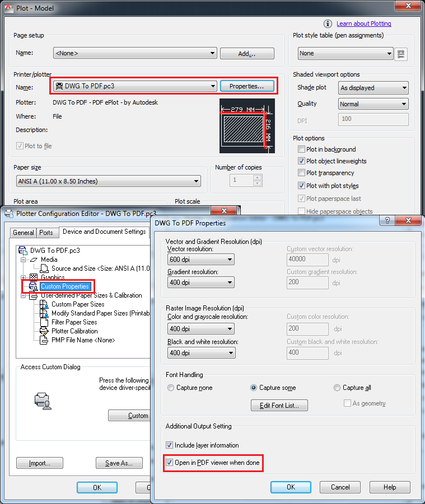Click the Plotter Calibration icon
425x504 pixels.
point(44,331)
